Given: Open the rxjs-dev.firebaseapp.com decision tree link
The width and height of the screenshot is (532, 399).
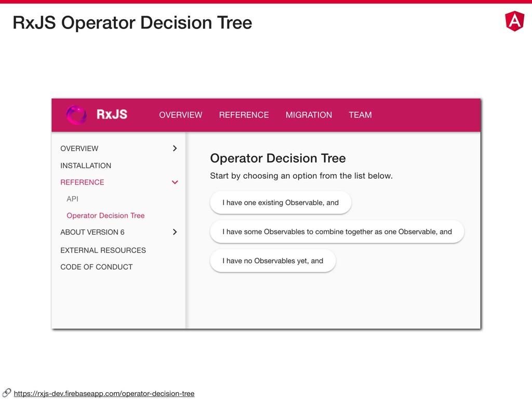Looking at the screenshot, I should (104, 394).
